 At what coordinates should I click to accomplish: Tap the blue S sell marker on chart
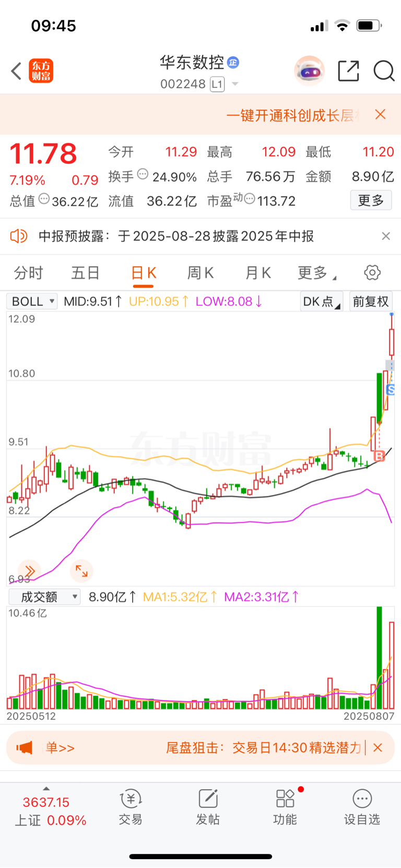391,389
